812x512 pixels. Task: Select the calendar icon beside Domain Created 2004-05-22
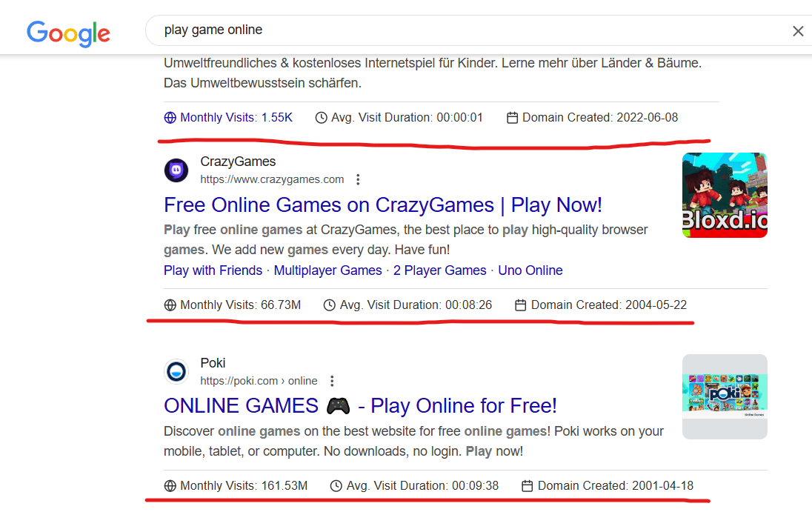point(520,305)
